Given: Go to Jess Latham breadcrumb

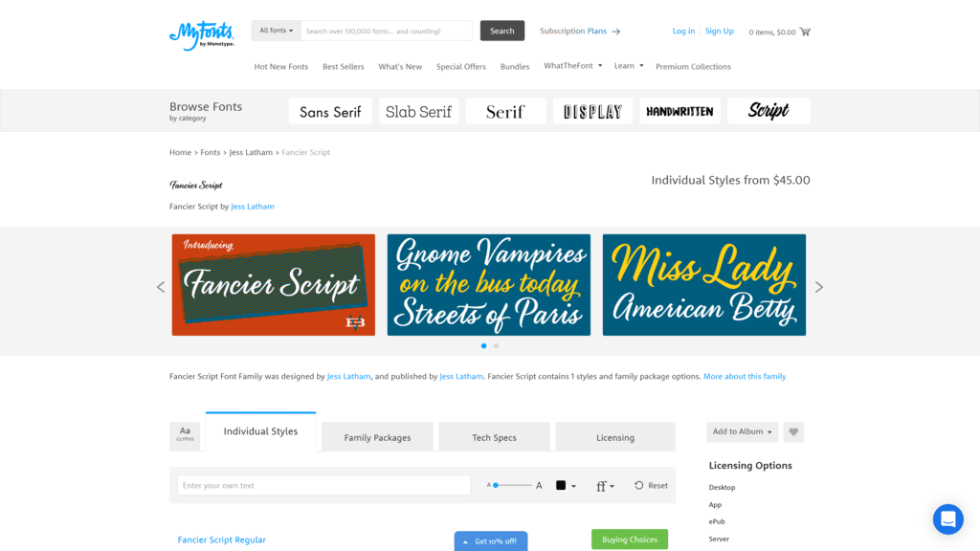Looking at the screenshot, I should coord(251,152).
